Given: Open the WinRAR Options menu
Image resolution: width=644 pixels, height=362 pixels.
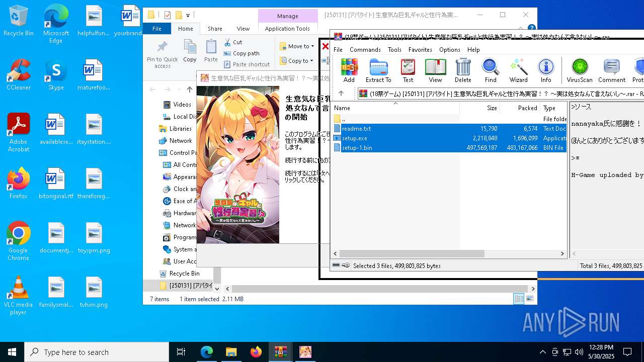Looking at the screenshot, I should tap(450, 50).
